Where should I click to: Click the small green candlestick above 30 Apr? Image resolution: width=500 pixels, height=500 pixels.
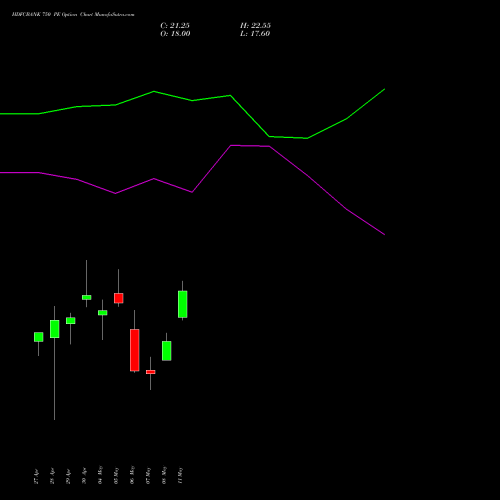(87, 297)
